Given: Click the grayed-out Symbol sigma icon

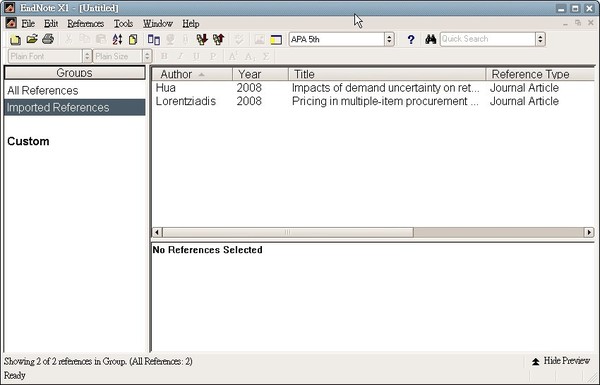Looking at the screenshot, I should pos(266,56).
